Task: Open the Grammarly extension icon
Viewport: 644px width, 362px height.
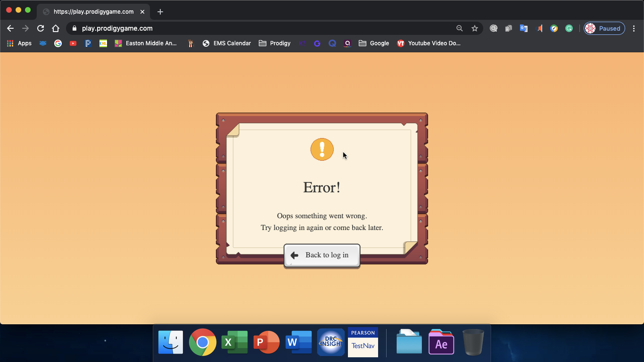Action: click(569, 28)
